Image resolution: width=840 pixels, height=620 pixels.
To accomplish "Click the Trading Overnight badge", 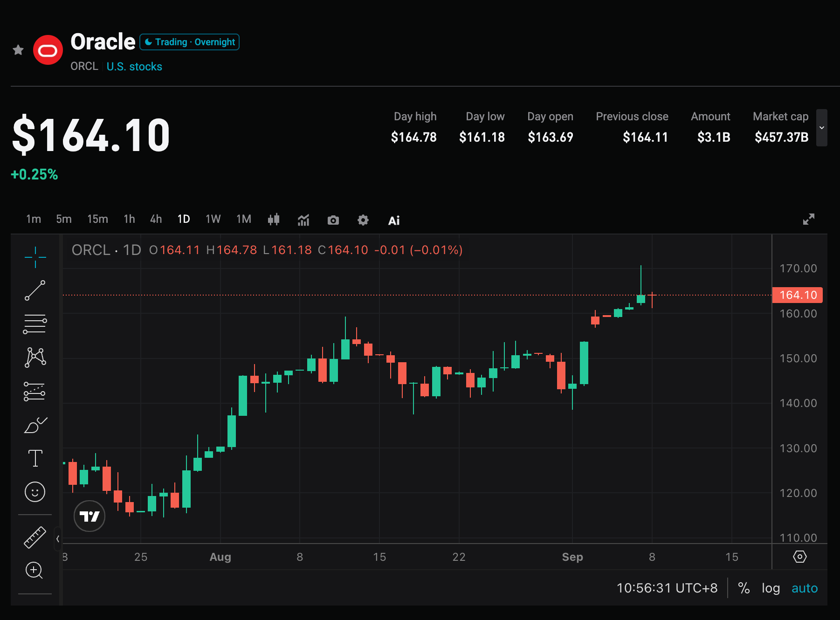I will 189,42.
